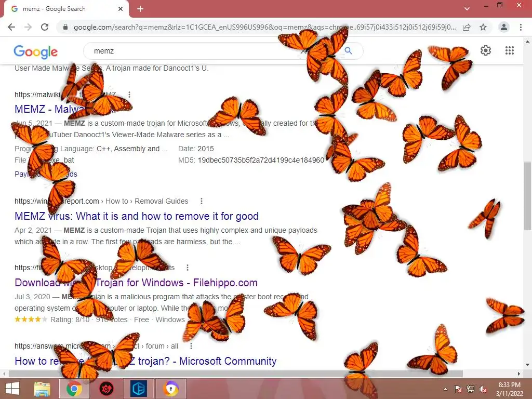Focus the address bar URL
Viewport: 532px width, 399px height.
pos(264,27)
